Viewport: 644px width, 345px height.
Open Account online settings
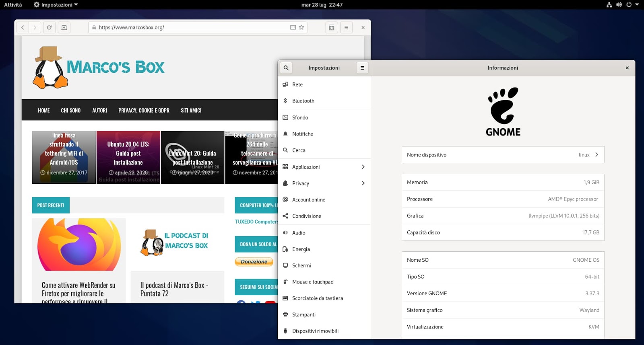coord(324,199)
